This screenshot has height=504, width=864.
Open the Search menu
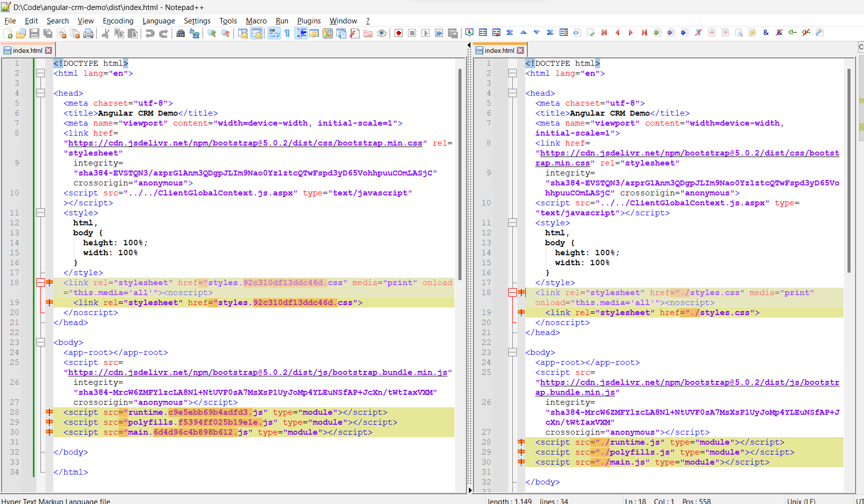click(58, 21)
